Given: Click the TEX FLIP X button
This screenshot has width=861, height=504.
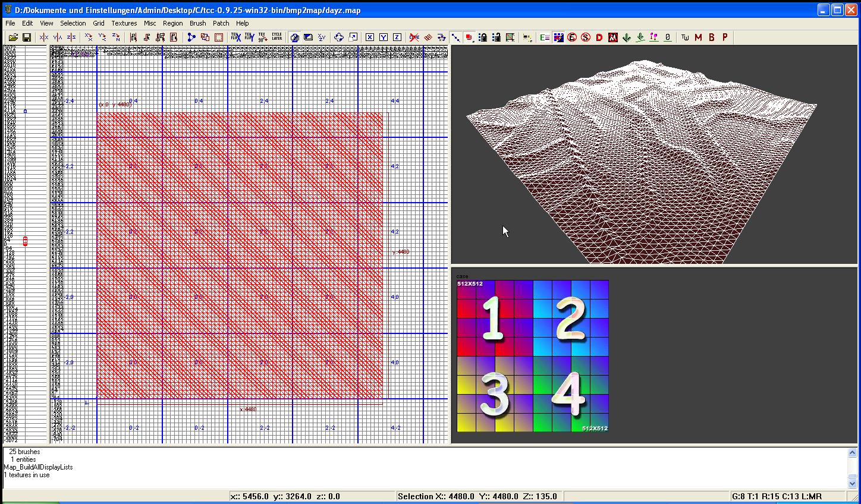Looking at the screenshot, I should click(236, 37).
